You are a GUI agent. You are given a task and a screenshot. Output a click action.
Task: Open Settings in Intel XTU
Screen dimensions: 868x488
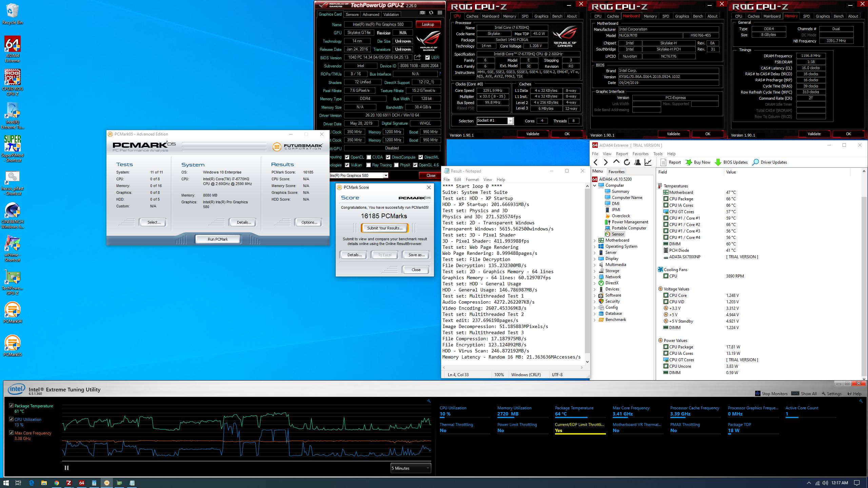831,393
